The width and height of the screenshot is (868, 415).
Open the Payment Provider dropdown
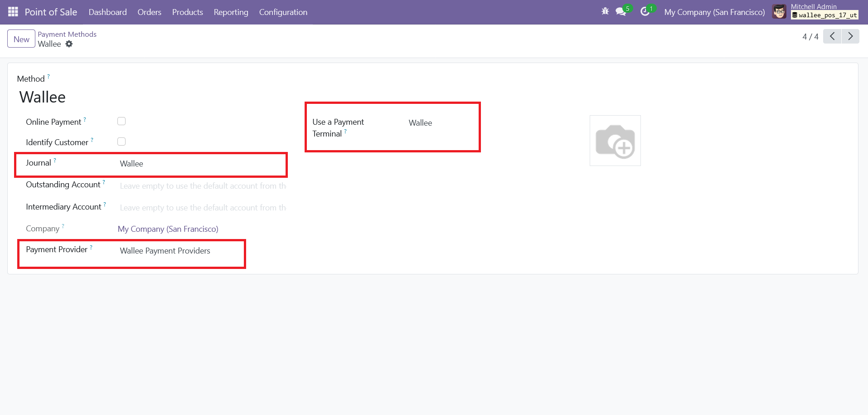click(x=179, y=251)
